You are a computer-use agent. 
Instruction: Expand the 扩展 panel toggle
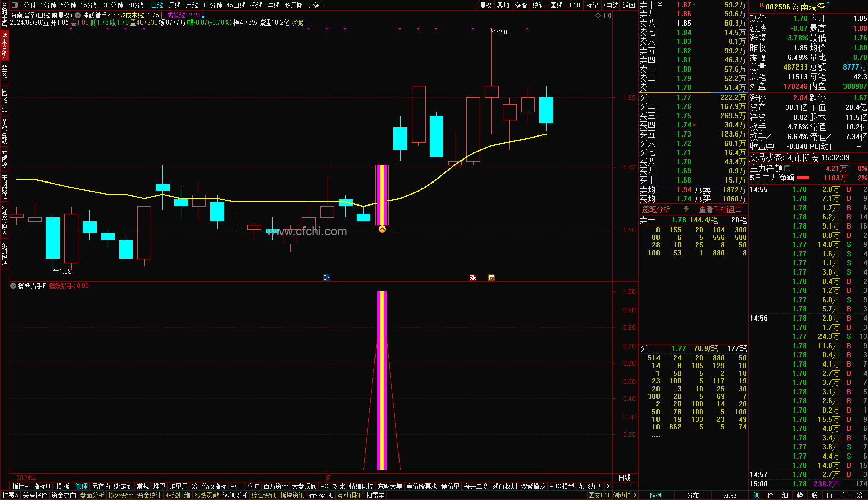coord(10,495)
